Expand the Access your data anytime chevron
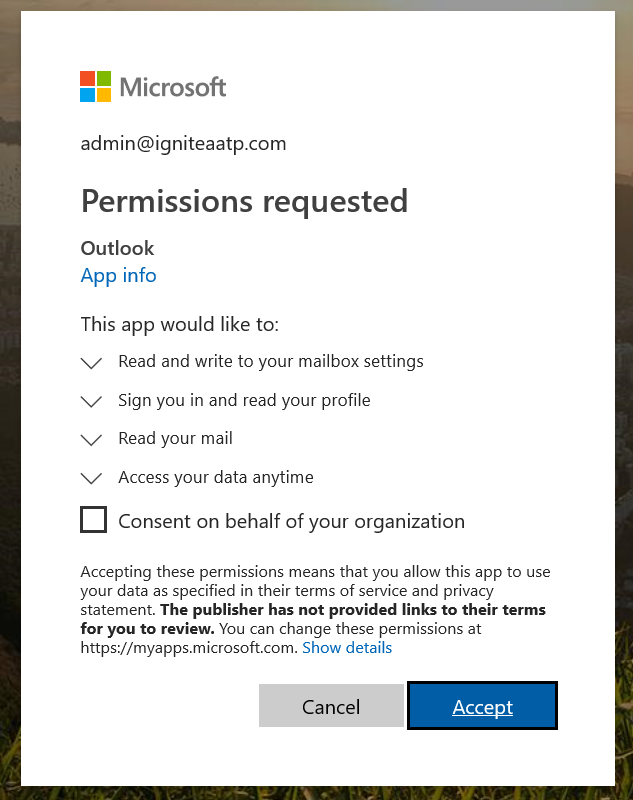 point(92,478)
